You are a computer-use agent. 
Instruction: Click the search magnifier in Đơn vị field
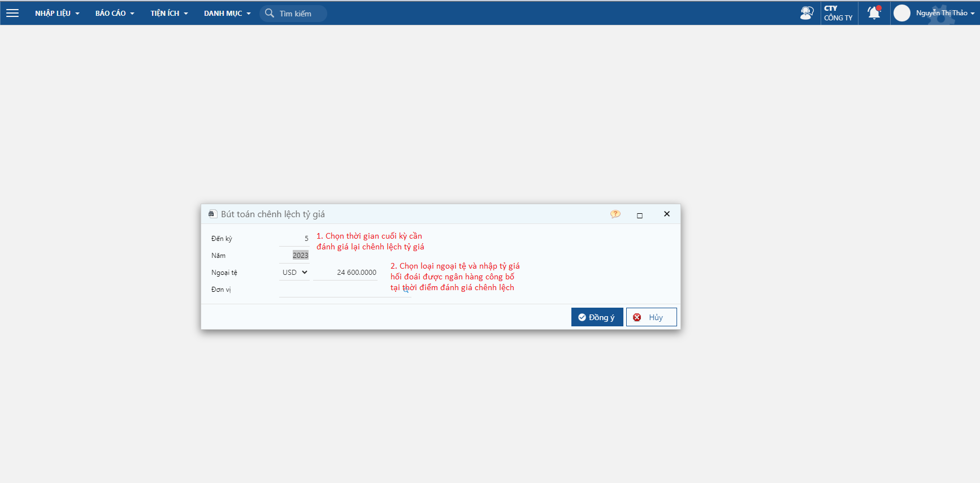point(406,290)
